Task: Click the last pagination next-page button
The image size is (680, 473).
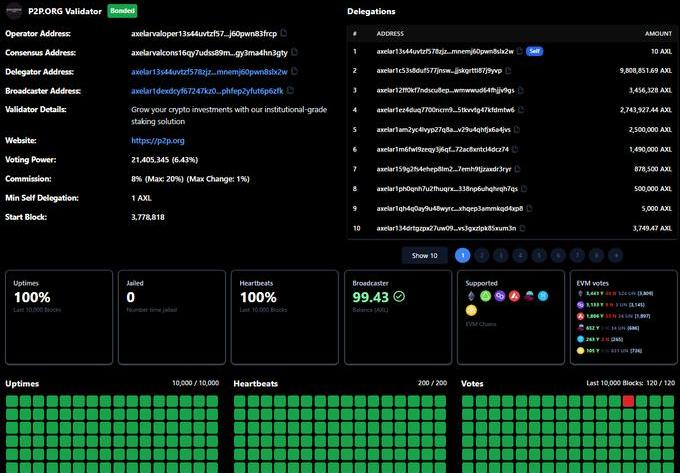Action: click(x=615, y=255)
